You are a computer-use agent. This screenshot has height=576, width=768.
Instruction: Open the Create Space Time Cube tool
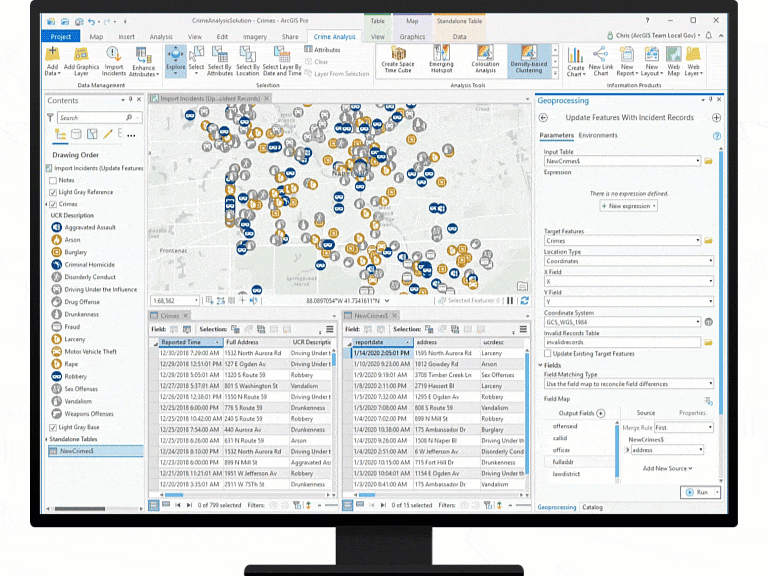point(398,59)
